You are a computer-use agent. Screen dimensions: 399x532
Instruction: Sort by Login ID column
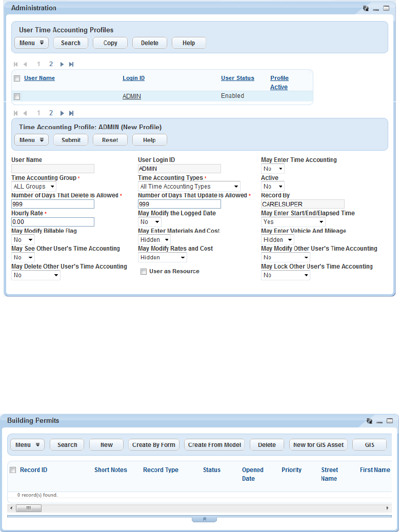tap(134, 78)
